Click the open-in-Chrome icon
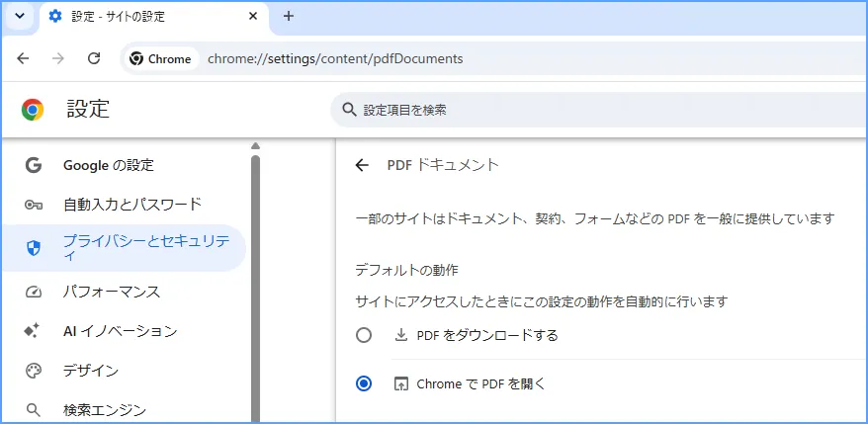This screenshot has height=424, width=868. coord(400,383)
